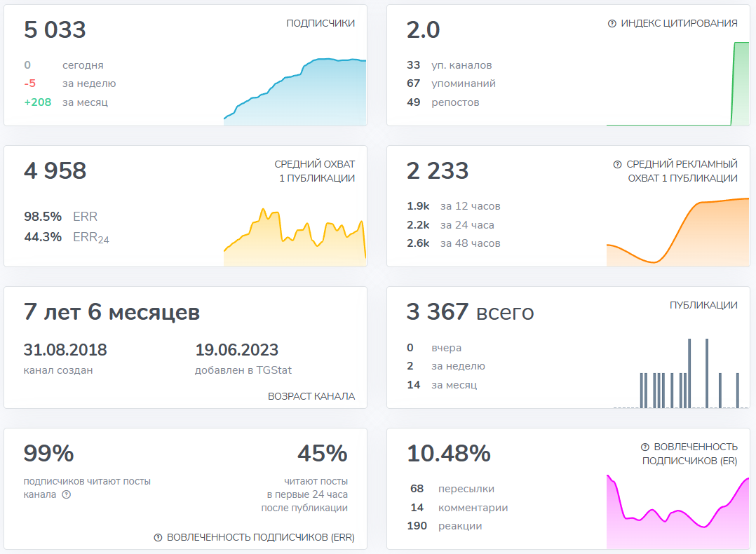Viewport: 756px width, 554px height.
Task: Click help icon beside ИНДЕКС ЦИТИРОВАНИЯ
Action: 612,24
